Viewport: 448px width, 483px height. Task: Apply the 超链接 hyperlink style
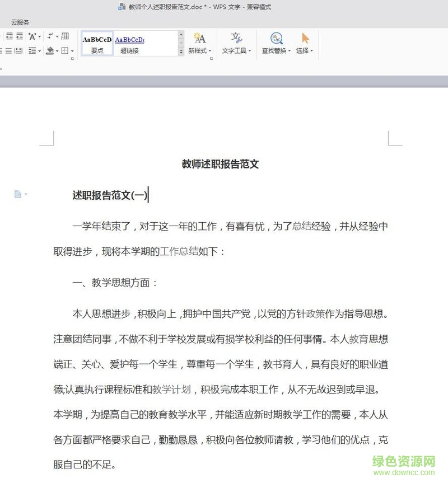130,44
